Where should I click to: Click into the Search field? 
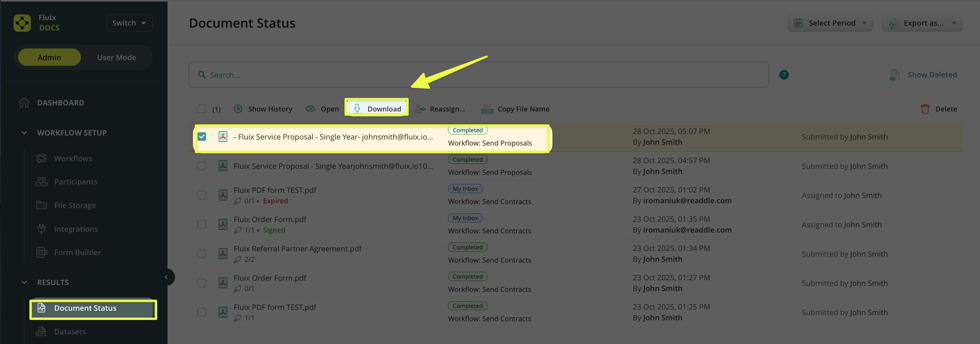479,75
